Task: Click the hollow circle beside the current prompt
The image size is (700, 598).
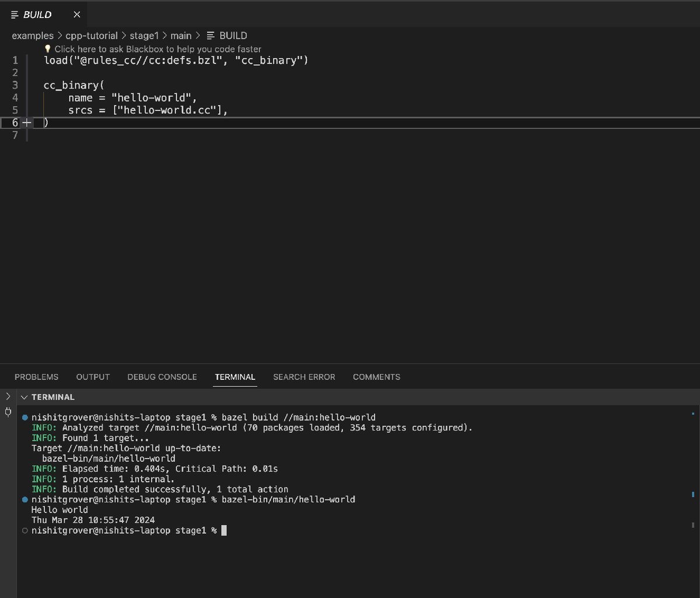Action: (x=24, y=530)
